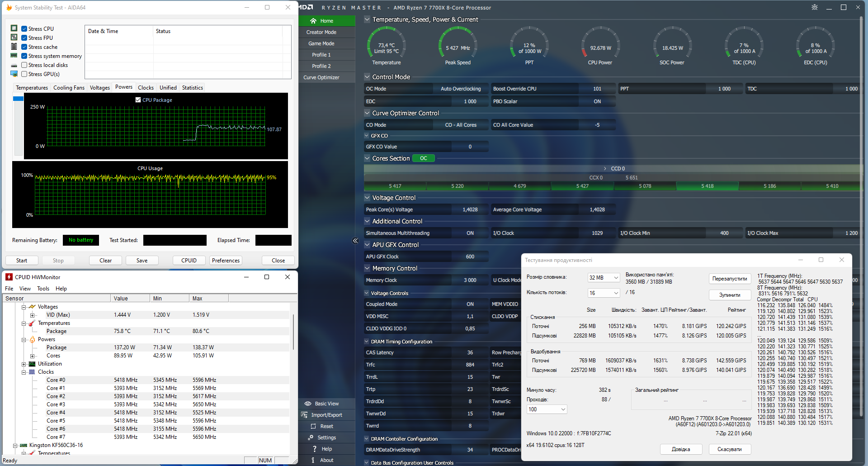Click the disk icon beside Stress local disks
Viewport: 868px width, 466px height.
click(x=14, y=65)
